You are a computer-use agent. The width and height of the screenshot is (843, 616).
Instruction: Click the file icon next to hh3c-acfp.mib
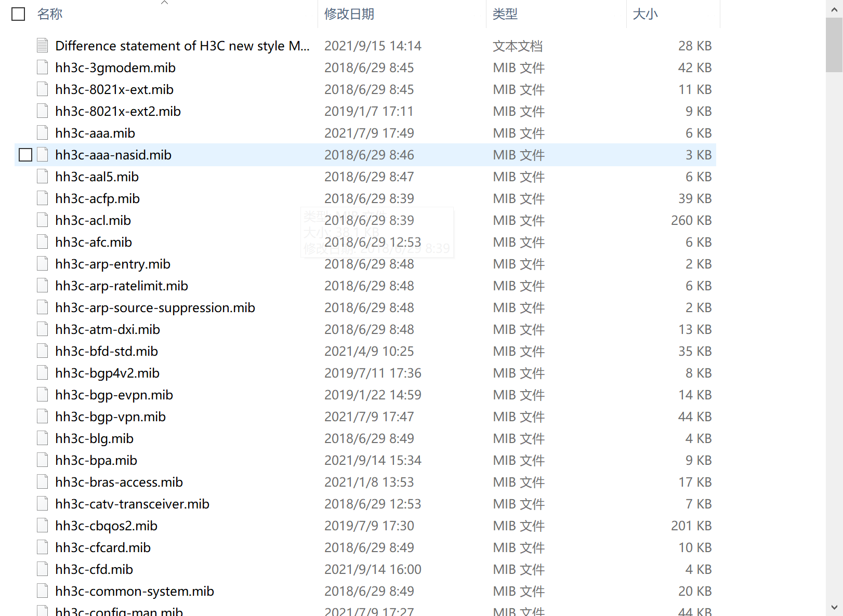point(43,198)
